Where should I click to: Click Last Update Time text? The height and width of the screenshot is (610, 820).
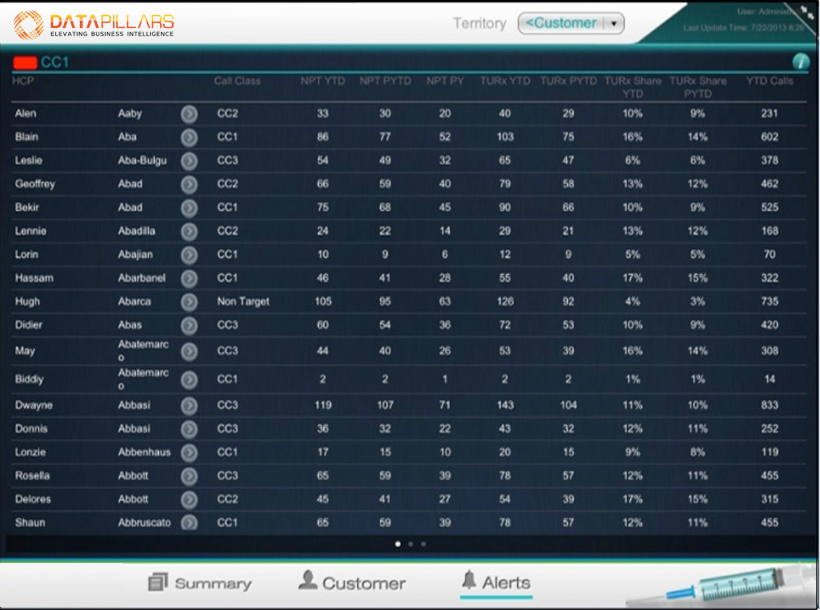[x=743, y=28]
